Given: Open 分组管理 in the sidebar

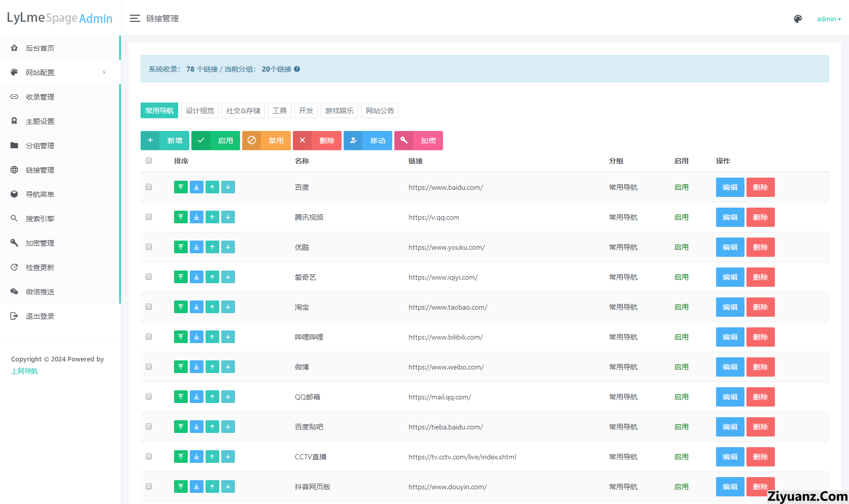Looking at the screenshot, I should [x=40, y=146].
